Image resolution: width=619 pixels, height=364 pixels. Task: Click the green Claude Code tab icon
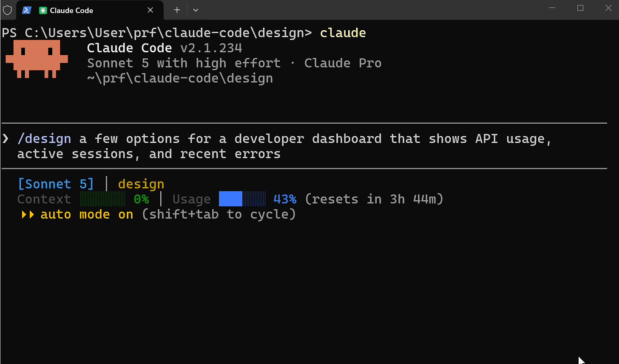tap(43, 10)
